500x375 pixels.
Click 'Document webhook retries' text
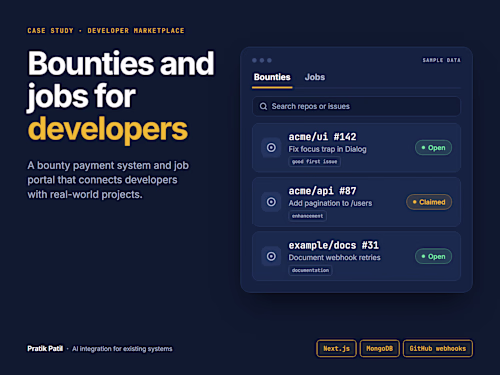(x=334, y=258)
